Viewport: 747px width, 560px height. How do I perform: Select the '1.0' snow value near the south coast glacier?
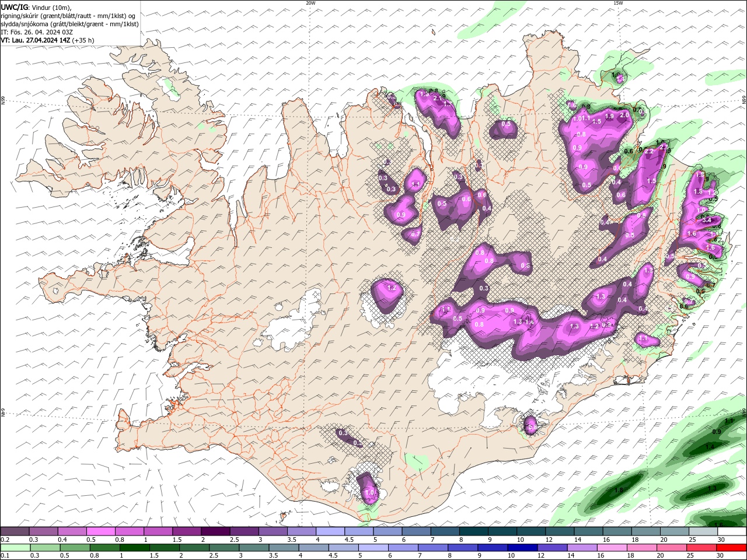tap(370, 493)
